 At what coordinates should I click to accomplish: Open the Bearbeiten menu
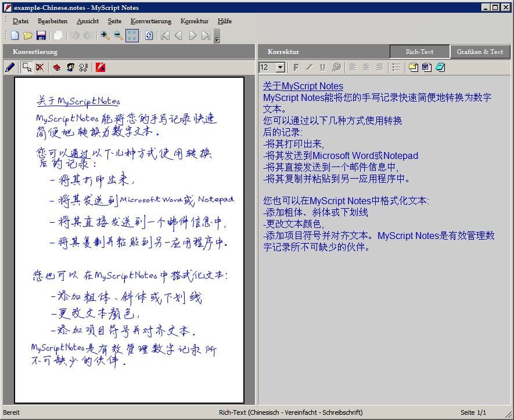point(52,21)
